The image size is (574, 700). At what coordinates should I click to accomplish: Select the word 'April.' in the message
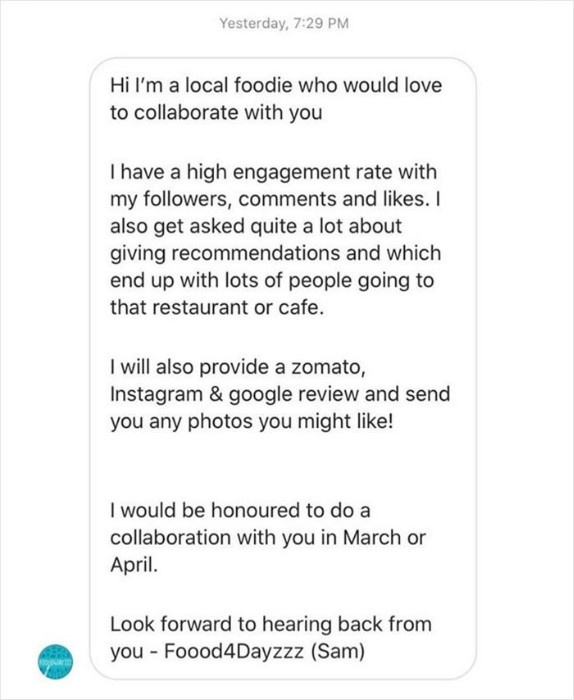tap(134, 565)
